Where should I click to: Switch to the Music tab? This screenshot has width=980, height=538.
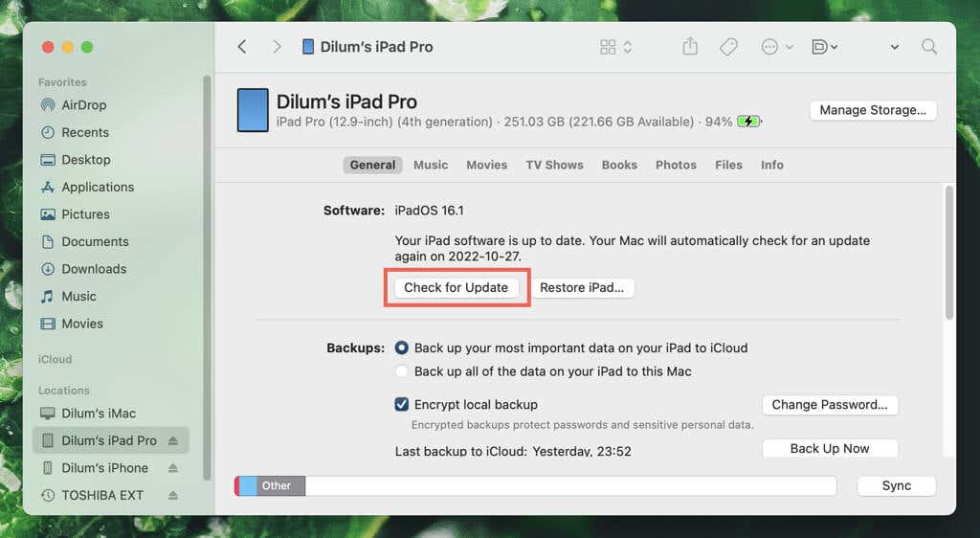tap(431, 165)
